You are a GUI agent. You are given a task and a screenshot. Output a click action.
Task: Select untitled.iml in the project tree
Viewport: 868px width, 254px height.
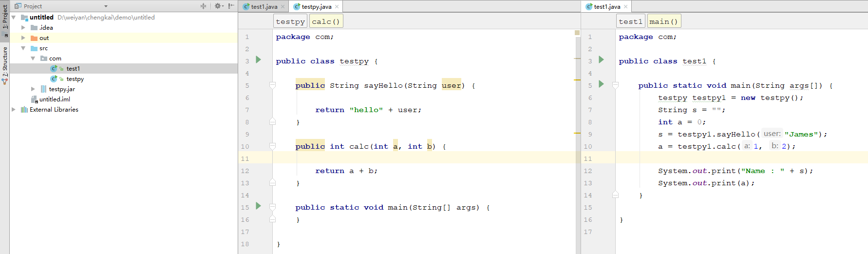[55, 99]
